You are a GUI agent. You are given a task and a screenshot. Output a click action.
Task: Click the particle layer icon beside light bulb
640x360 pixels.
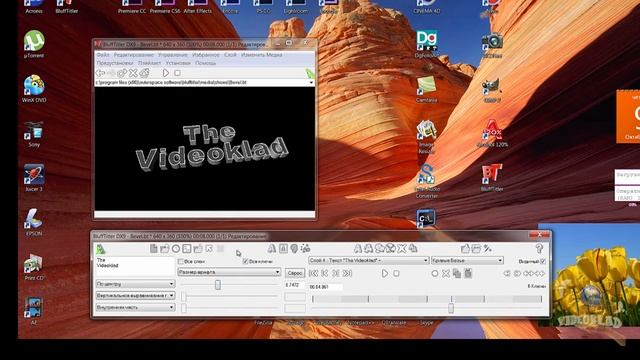305,249
